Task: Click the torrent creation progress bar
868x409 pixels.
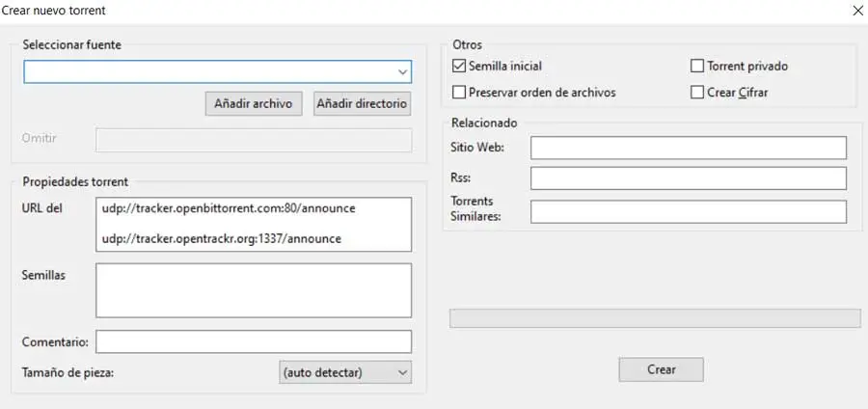Action: (655, 318)
